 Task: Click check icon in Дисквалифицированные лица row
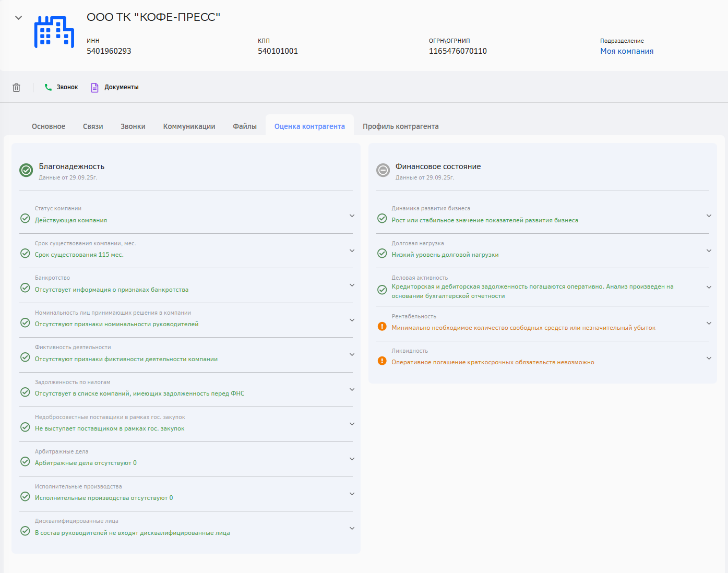point(25,531)
